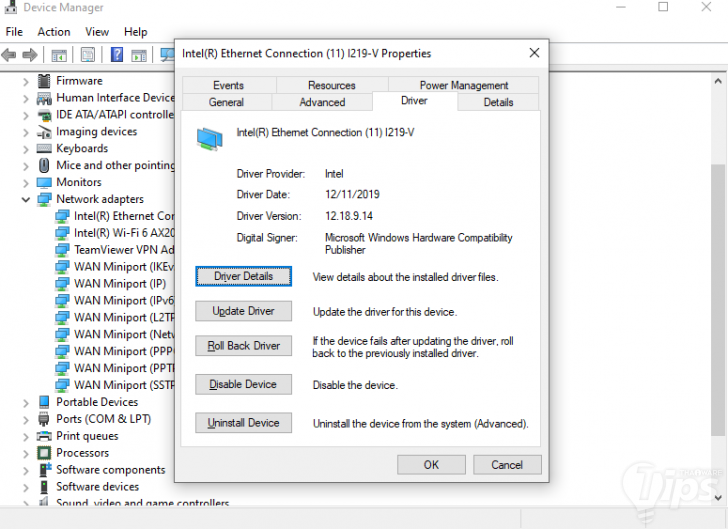The image size is (728, 529).
Task: Click the Network adapters category icon
Action: click(44, 199)
